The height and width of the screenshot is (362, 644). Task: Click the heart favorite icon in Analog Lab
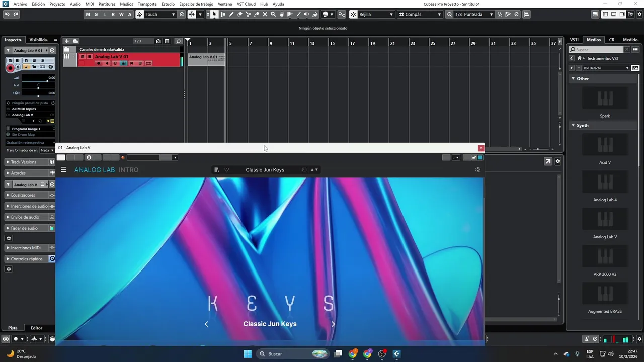tap(226, 170)
